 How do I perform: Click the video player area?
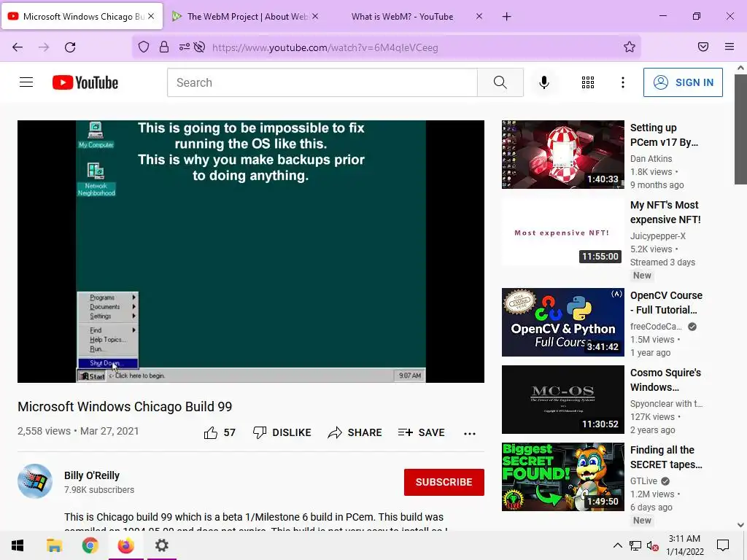pyautogui.click(x=251, y=251)
